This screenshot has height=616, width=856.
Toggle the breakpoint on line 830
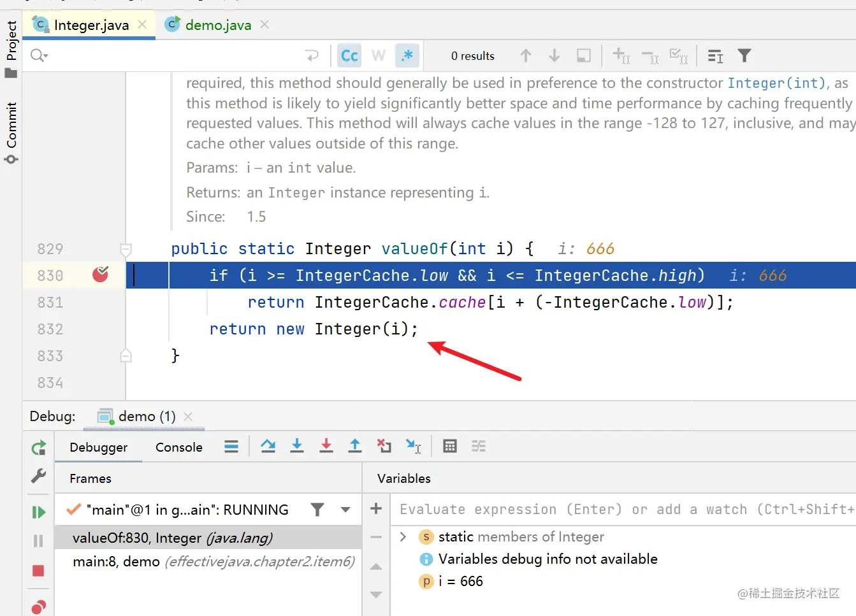click(100, 275)
